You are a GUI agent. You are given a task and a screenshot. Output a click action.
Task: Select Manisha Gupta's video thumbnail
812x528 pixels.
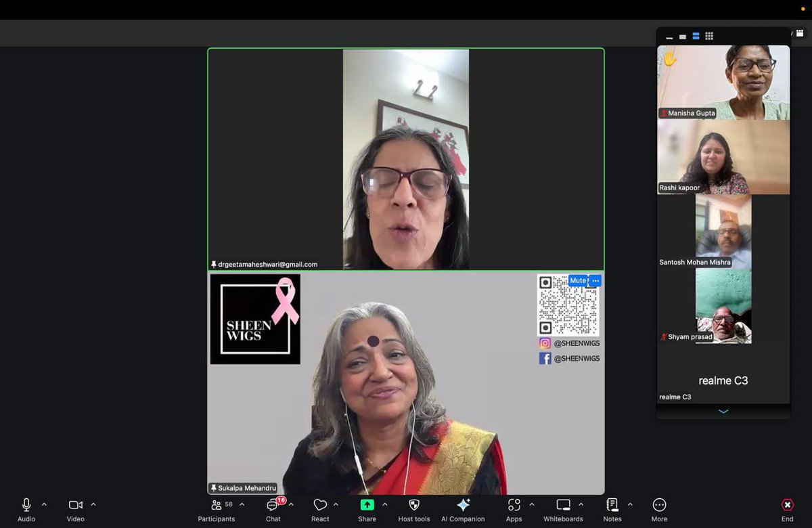pos(723,83)
